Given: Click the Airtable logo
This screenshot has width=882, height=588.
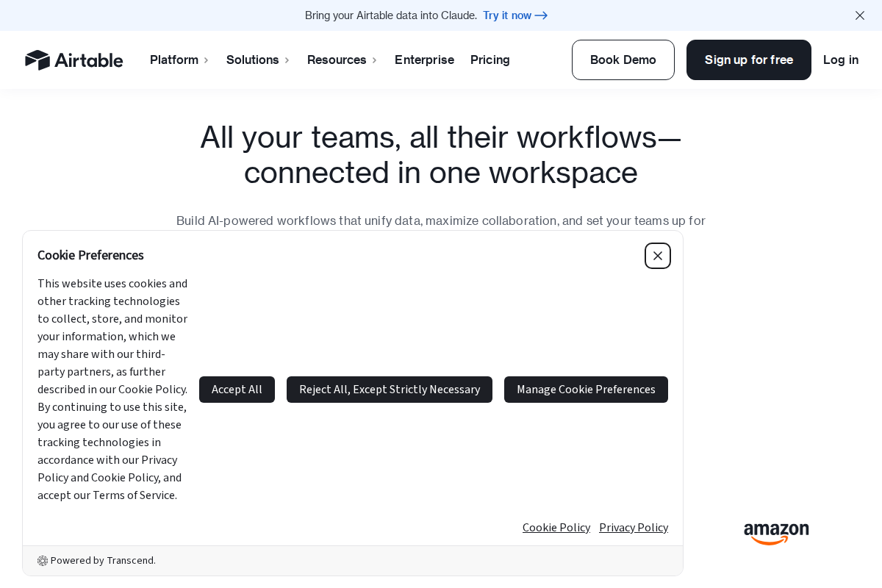Looking at the screenshot, I should [x=73, y=60].
